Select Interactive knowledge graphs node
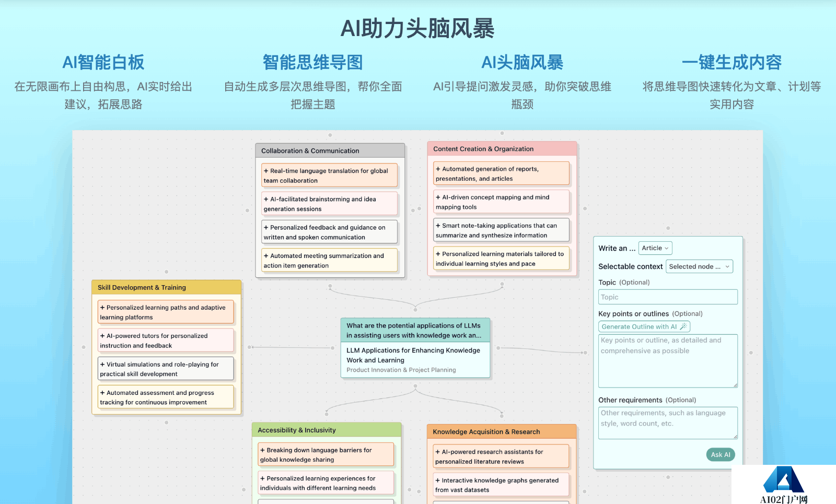Image resolution: width=836 pixels, height=504 pixels. [501, 485]
